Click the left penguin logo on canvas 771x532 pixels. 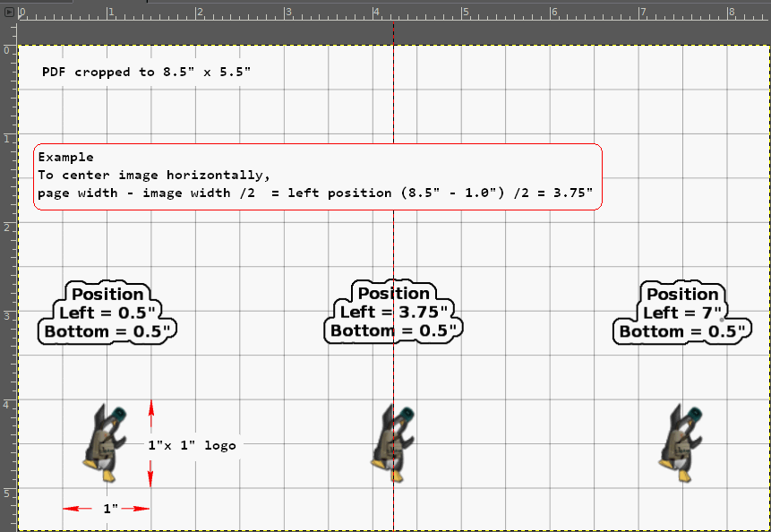tap(105, 442)
